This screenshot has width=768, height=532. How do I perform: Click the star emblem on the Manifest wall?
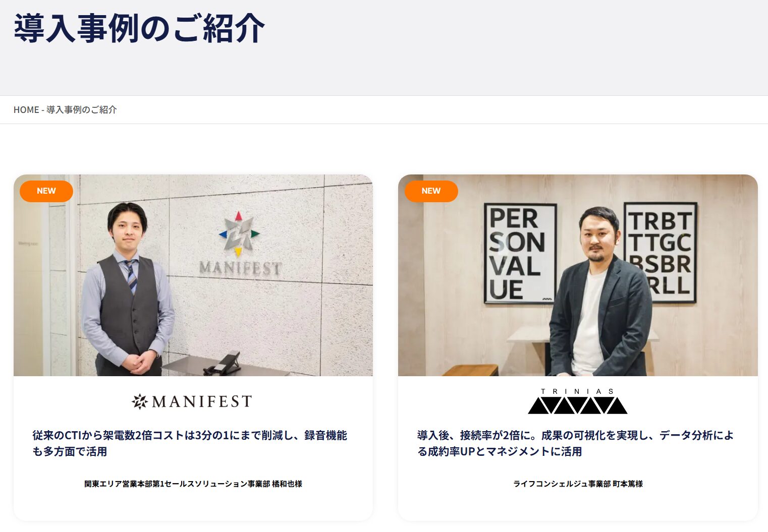click(239, 233)
